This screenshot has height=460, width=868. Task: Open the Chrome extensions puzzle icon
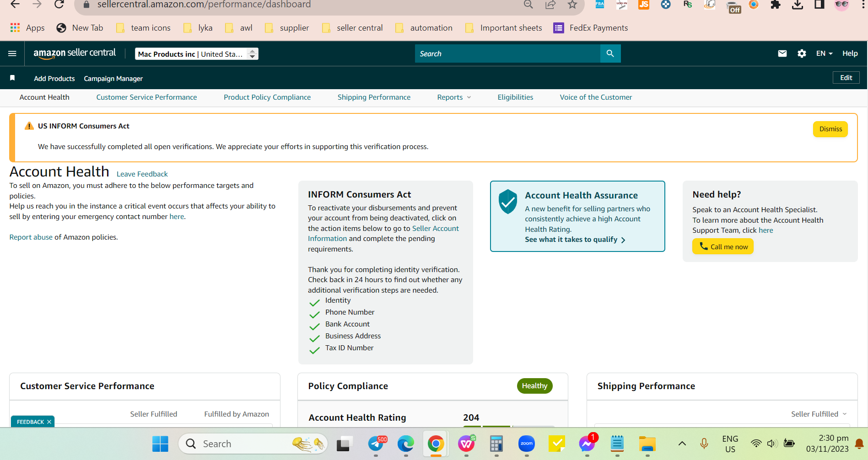[x=776, y=5]
